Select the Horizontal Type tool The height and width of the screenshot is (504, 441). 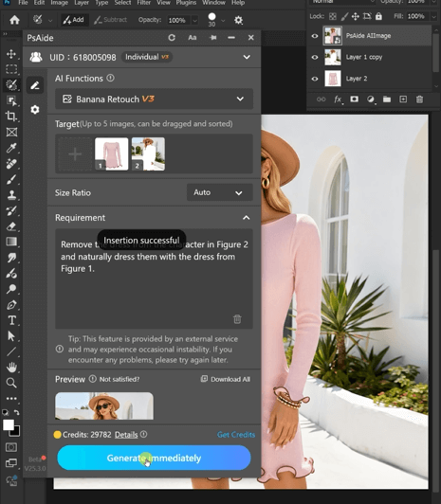point(12,320)
